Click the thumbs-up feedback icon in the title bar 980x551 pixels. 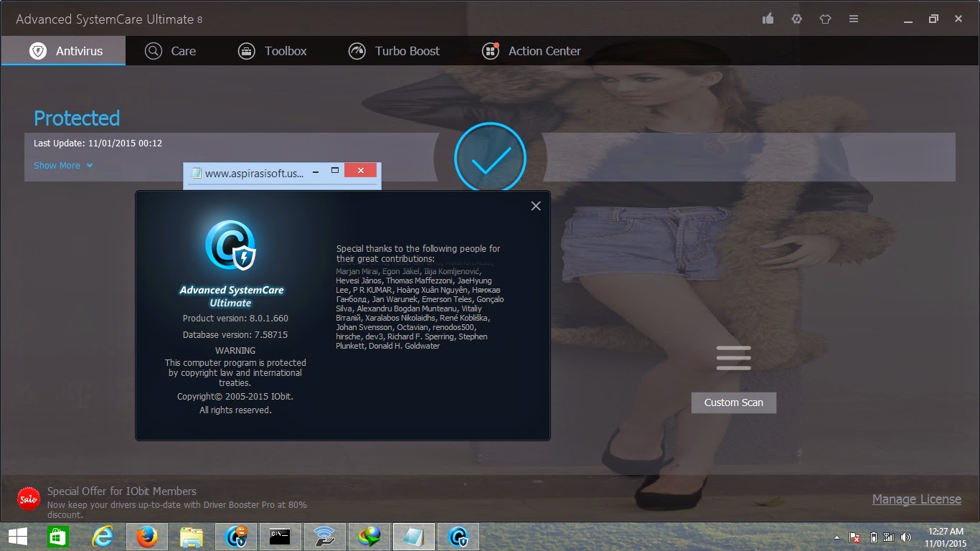(x=768, y=19)
